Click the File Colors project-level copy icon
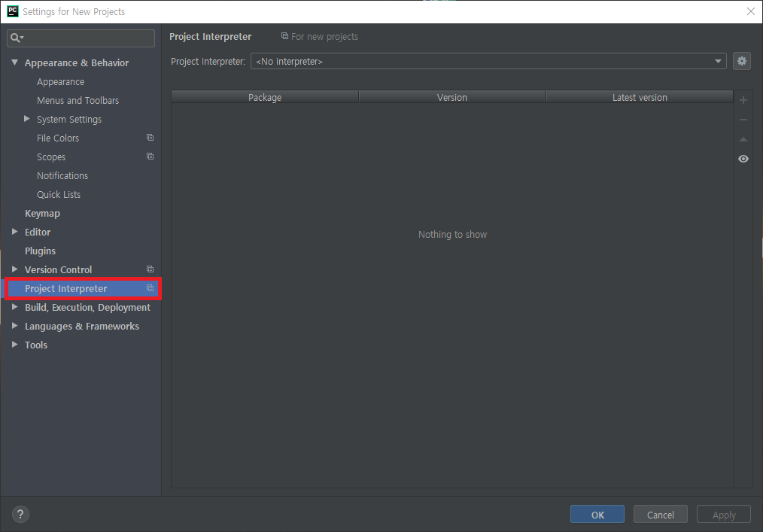 (x=150, y=138)
